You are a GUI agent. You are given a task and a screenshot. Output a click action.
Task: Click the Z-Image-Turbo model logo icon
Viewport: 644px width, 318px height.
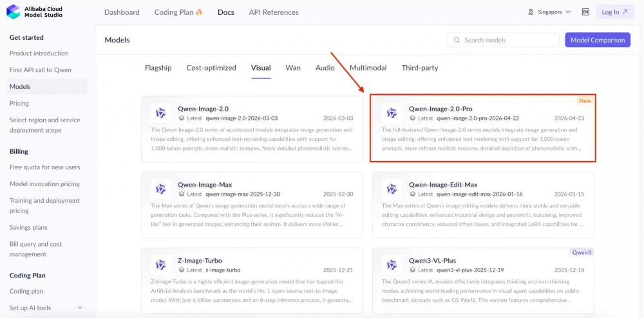point(160,265)
